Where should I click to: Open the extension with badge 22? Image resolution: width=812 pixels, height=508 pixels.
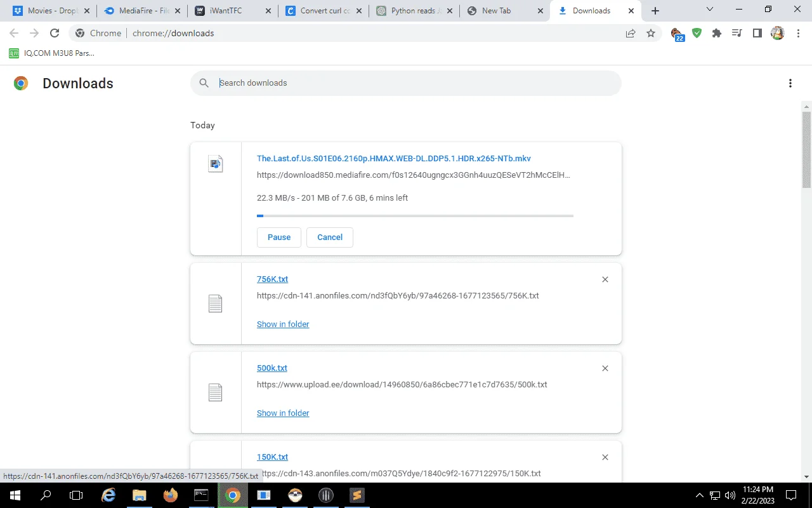click(x=677, y=34)
